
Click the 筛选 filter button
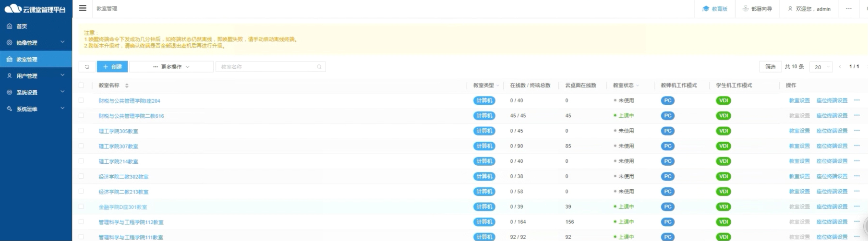coord(770,67)
